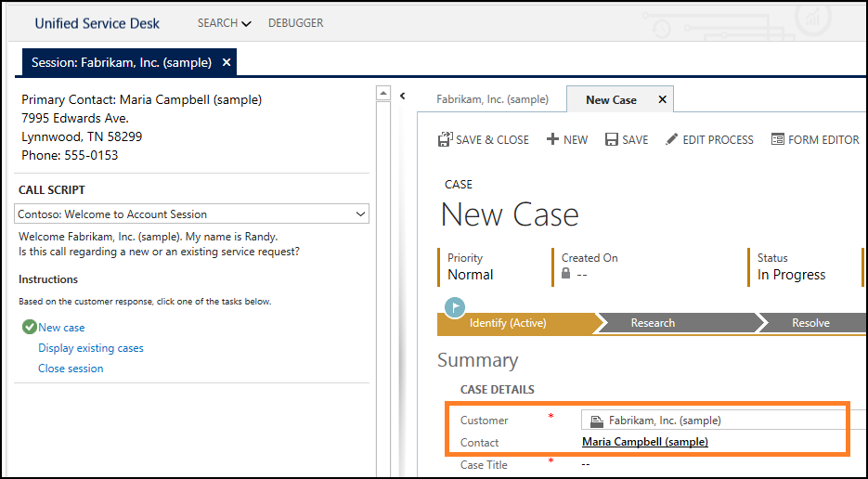Click the Display existing cases link
The height and width of the screenshot is (479, 868).
point(91,348)
